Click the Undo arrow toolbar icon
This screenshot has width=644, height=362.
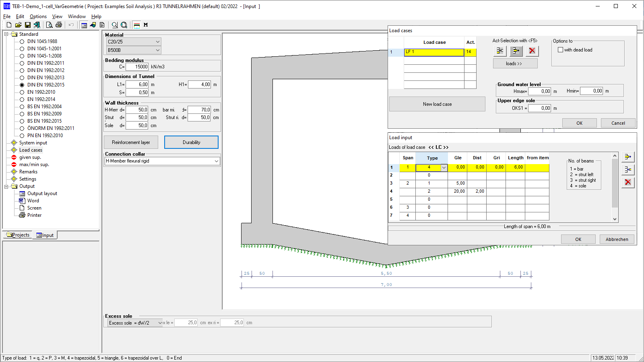[71, 25]
